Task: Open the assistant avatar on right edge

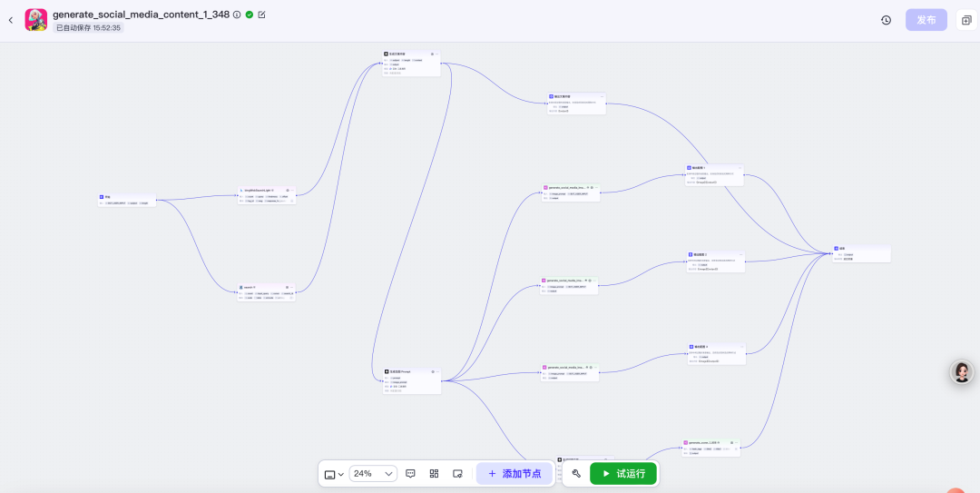Action: 961,371
